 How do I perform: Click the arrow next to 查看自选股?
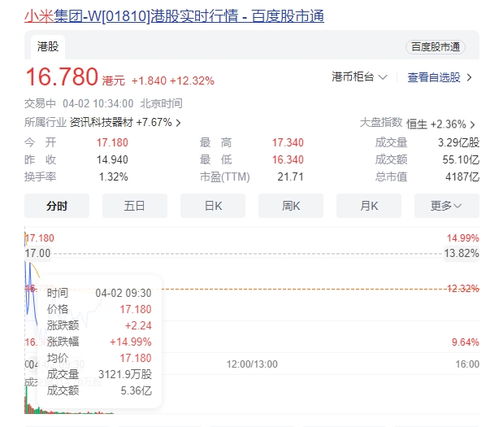point(469,78)
